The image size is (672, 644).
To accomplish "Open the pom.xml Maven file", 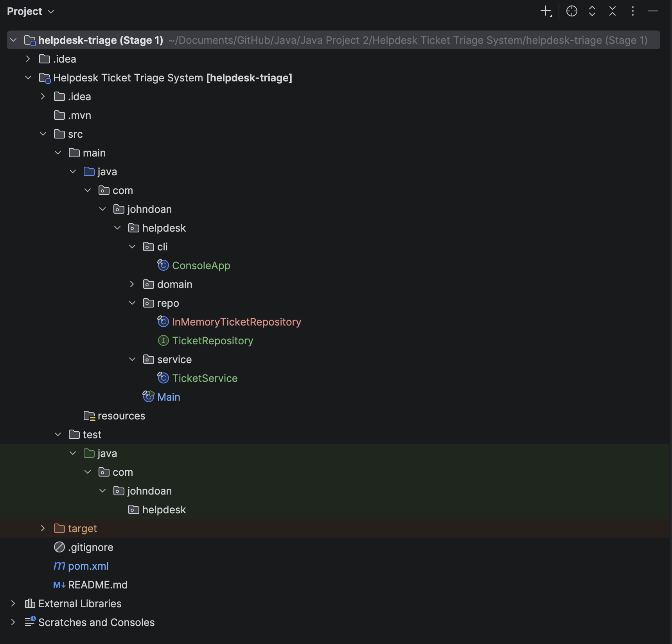I will tap(88, 566).
